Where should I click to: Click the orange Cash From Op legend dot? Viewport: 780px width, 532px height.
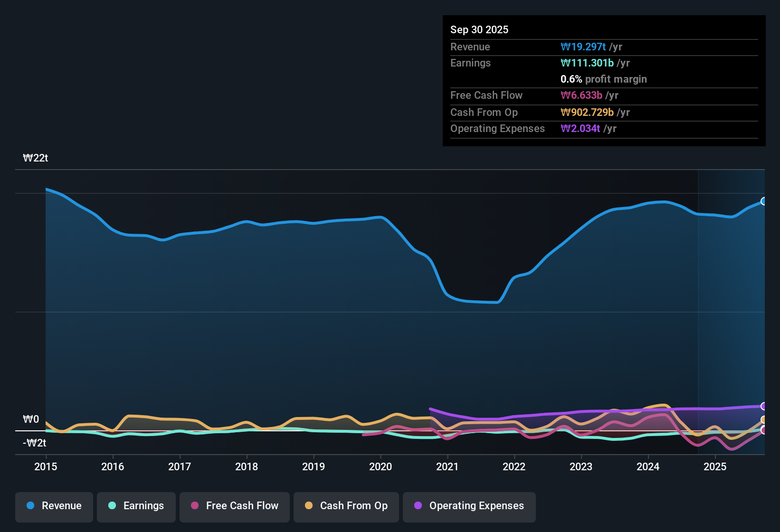309,506
